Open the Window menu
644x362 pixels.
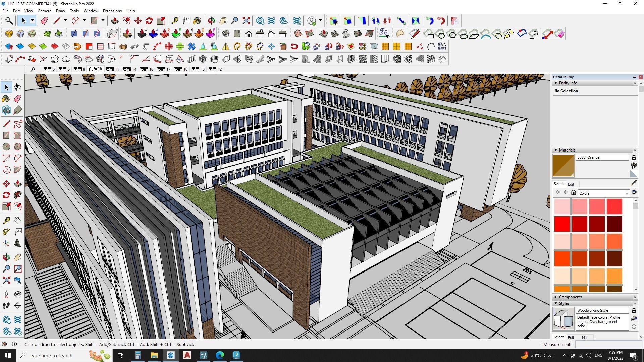pos(91,11)
